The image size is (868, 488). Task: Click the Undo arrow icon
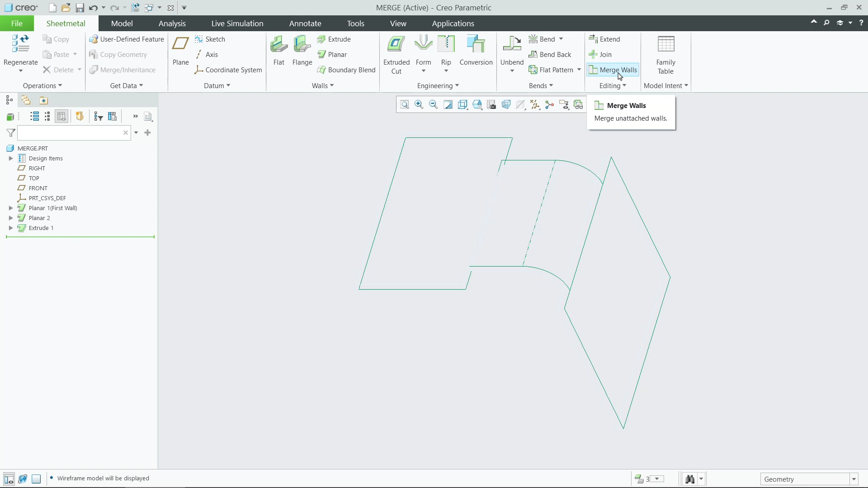point(93,8)
